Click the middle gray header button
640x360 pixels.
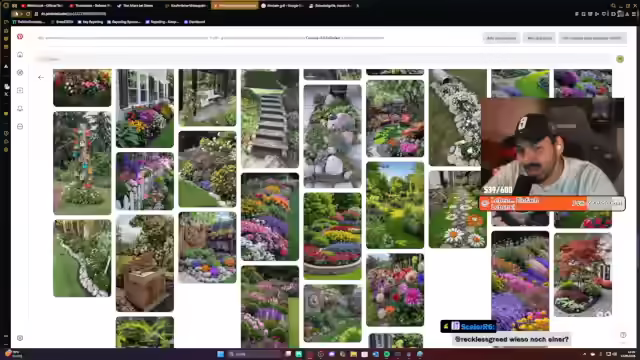(x=539, y=38)
